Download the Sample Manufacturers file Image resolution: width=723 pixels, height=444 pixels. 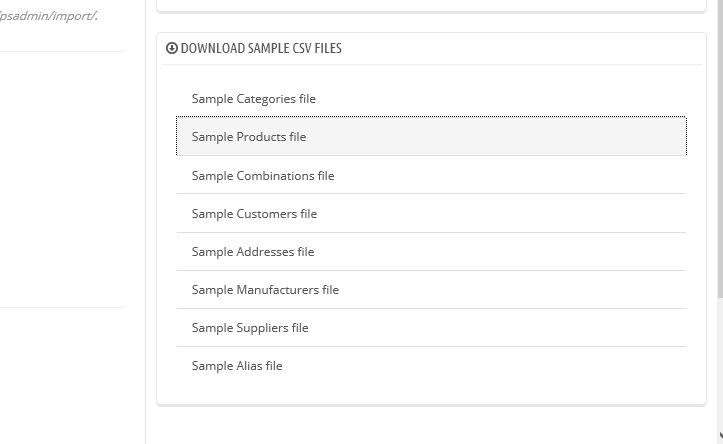265,290
